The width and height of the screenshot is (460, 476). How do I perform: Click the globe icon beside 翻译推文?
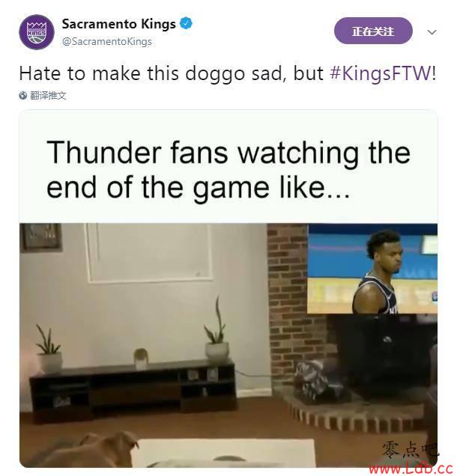point(22,96)
